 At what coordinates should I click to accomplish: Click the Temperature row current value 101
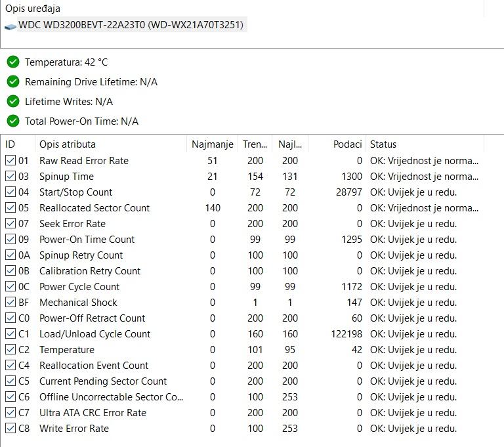255,350
